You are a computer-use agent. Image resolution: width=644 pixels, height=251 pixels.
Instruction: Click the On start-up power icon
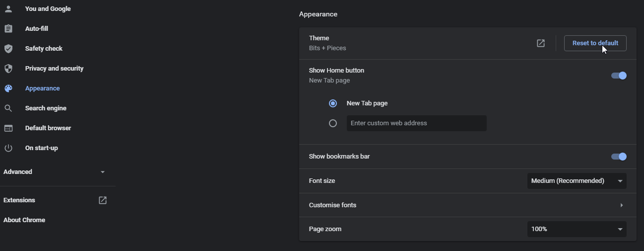[x=8, y=148]
